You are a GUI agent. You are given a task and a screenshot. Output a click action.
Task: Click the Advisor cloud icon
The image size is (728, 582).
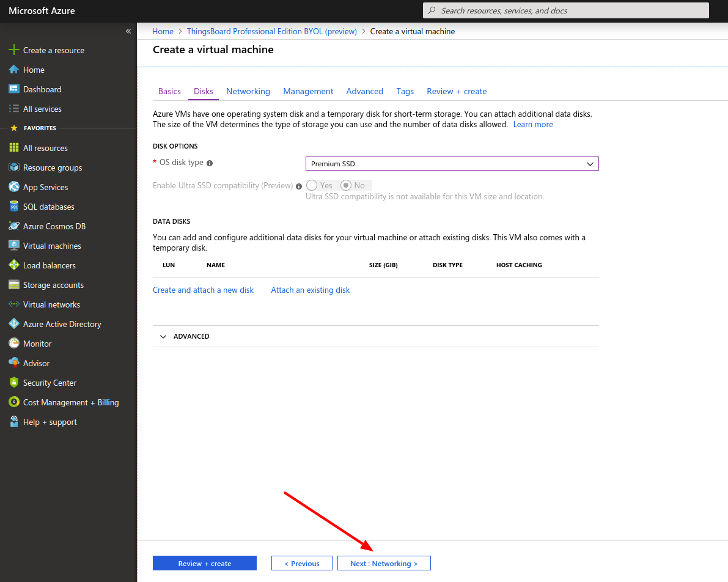point(14,363)
